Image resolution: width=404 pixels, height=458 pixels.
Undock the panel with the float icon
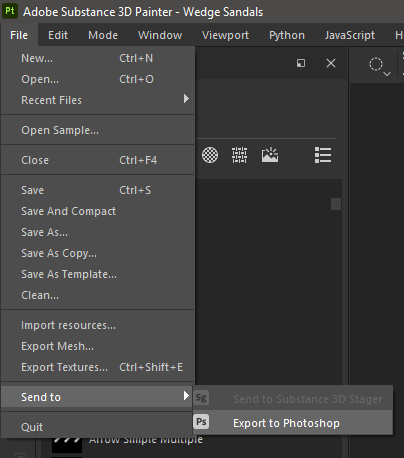(301, 63)
